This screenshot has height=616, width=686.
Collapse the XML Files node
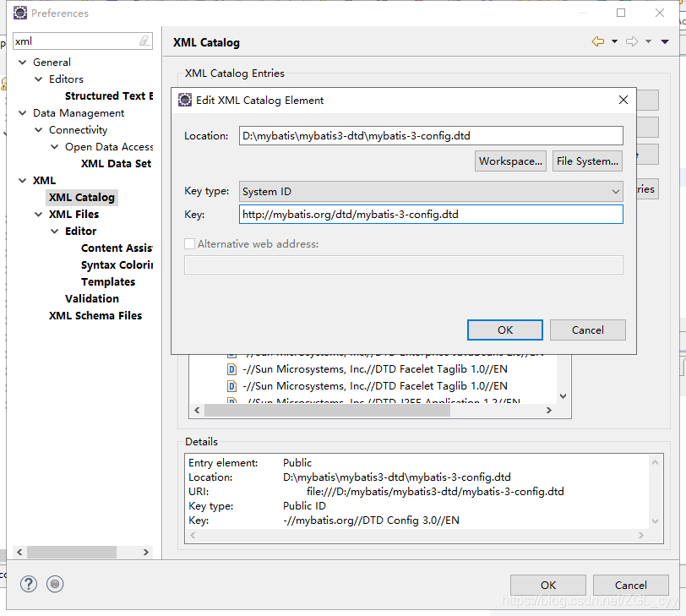pos(39,215)
